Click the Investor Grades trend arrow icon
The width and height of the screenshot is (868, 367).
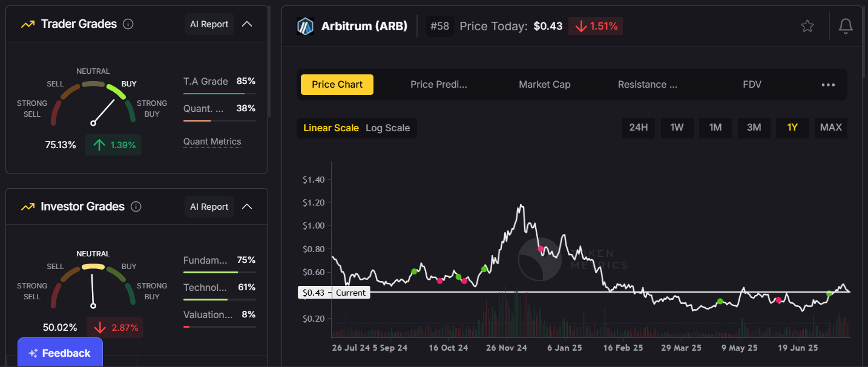[27, 207]
